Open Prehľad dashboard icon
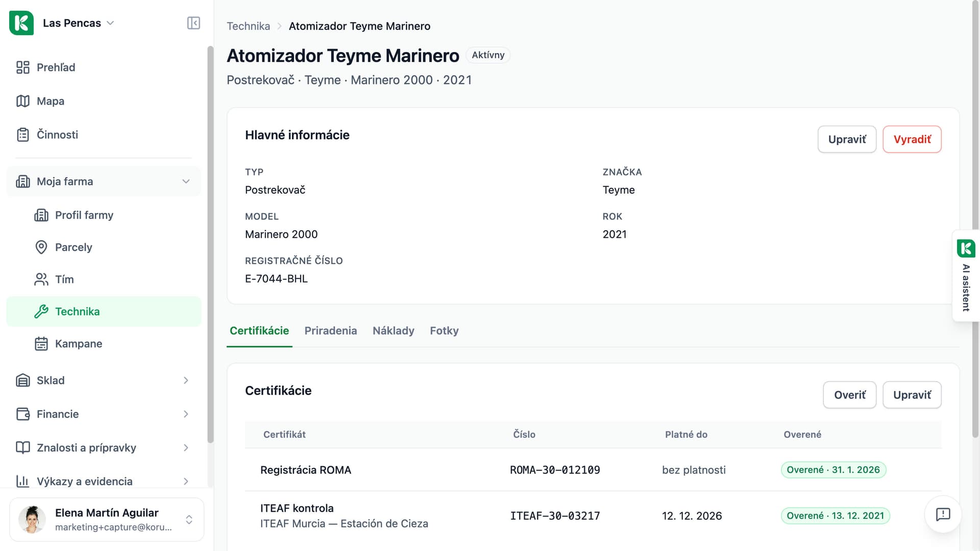The image size is (980, 551). point(23,67)
